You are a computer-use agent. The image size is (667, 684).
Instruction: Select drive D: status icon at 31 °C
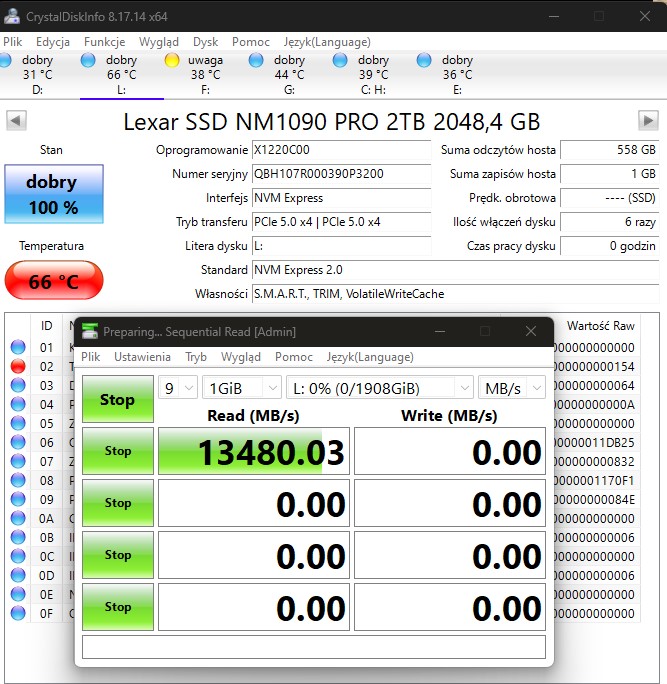point(12,61)
